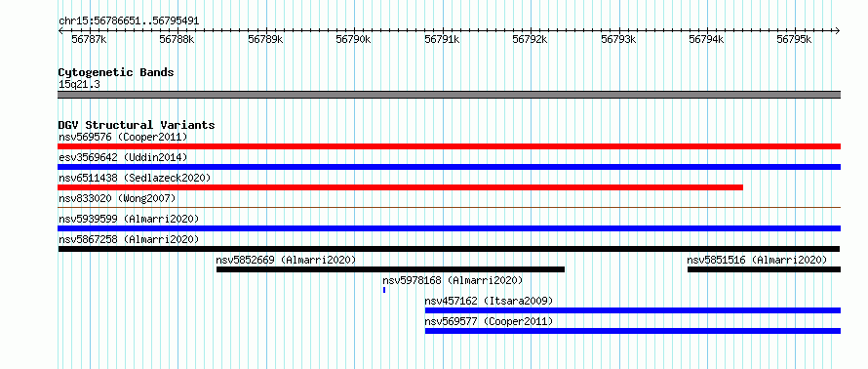Click the ruler's left arrowhead
Image resolution: width=868 pixels, height=369 pixels.
click(60, 31)
